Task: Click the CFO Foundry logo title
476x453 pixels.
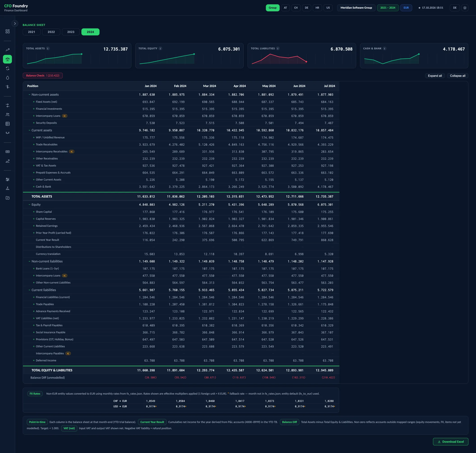Action: point(16,6)
